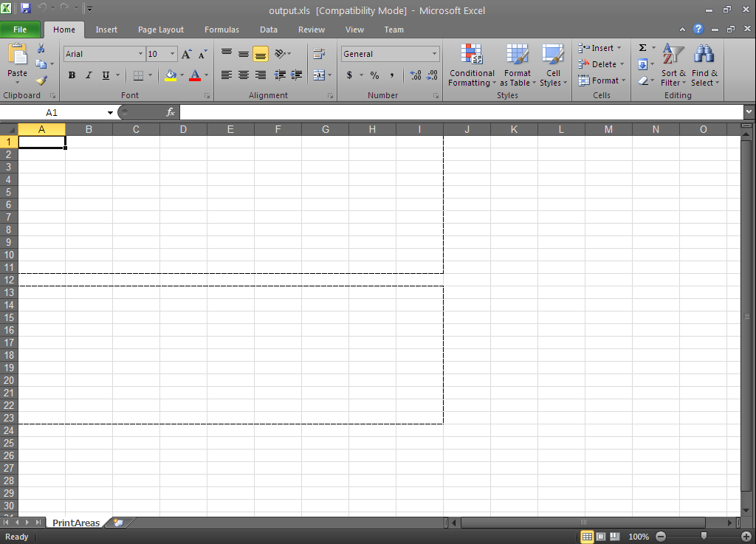Open the Number Format dropdown

coord(390,53)
